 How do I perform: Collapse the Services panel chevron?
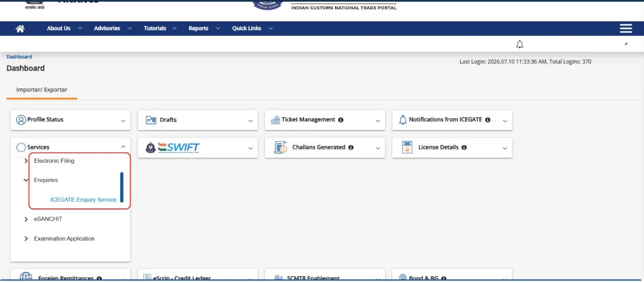[123, 147]
